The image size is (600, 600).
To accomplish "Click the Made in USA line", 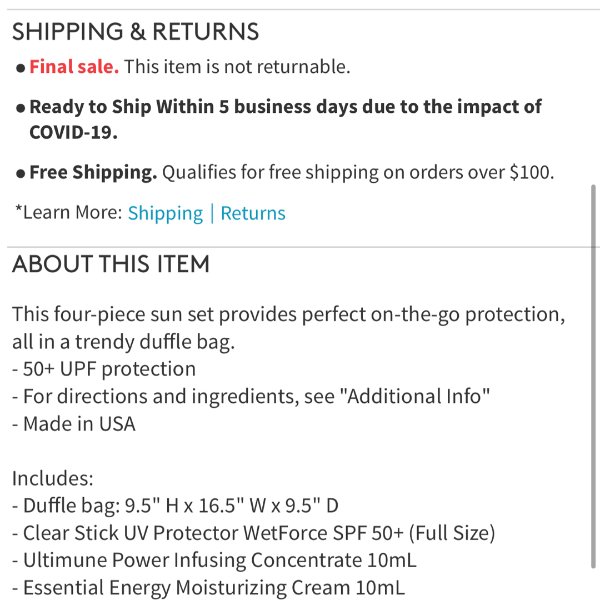I will pyautogui.click(x=74, y=424).
